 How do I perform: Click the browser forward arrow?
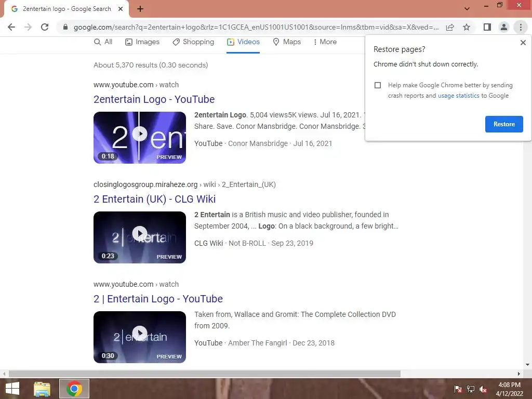[x=28, y=27]
